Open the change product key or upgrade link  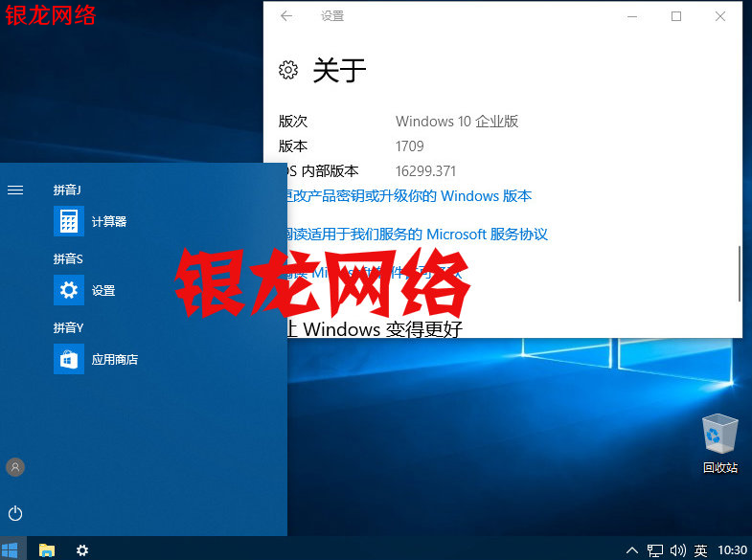click(x=409, y=196)
